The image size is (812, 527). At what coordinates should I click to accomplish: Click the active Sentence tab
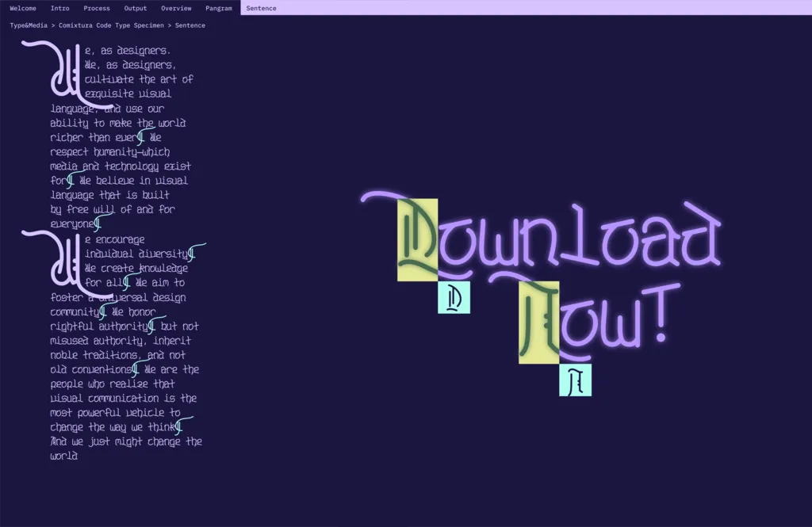[261, 8]
